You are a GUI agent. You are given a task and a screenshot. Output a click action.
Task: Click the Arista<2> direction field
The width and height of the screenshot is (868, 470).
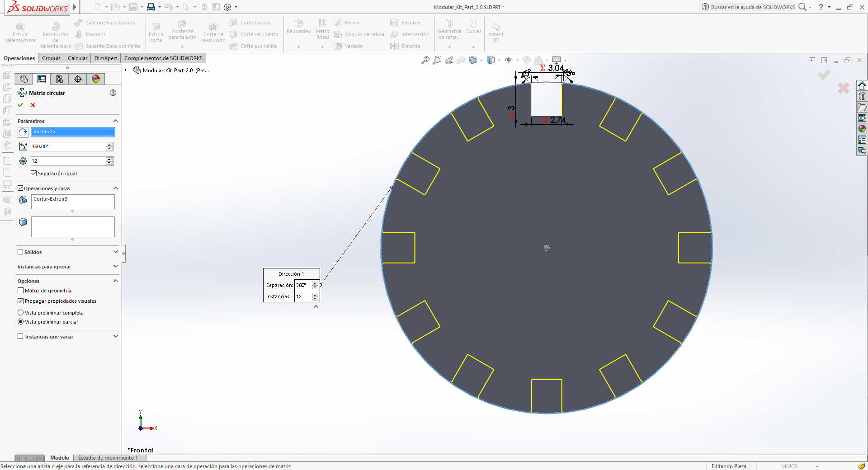point(73,132)
